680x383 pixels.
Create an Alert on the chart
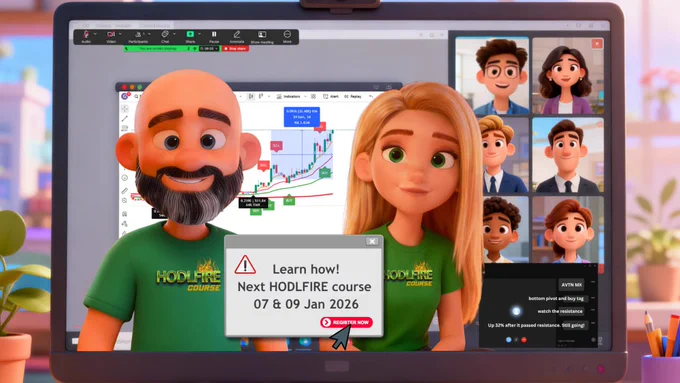(331, 96)
